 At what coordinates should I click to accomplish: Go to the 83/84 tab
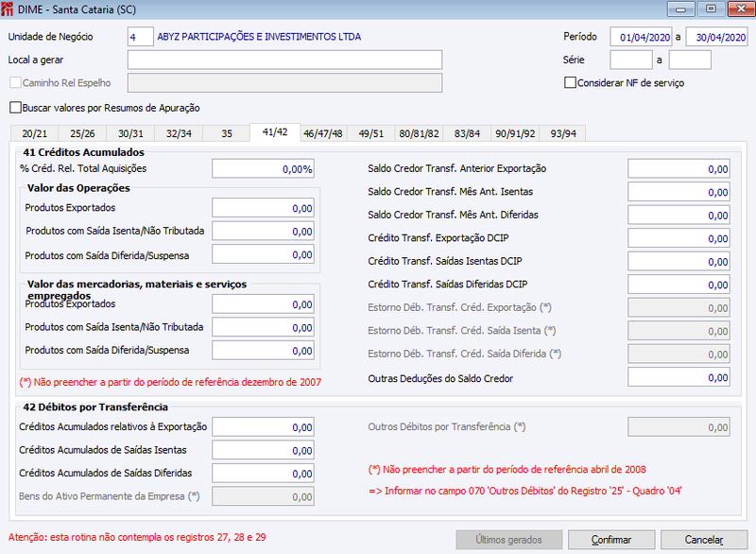click(x=467, y=133)
